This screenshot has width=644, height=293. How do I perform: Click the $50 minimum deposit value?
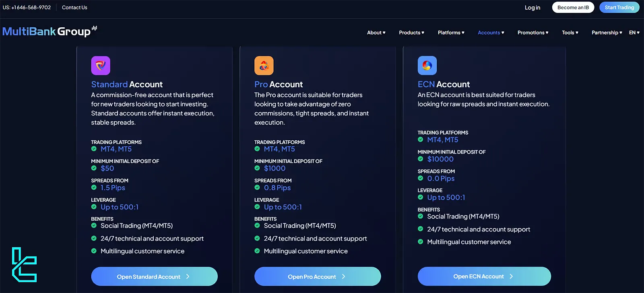107,168
